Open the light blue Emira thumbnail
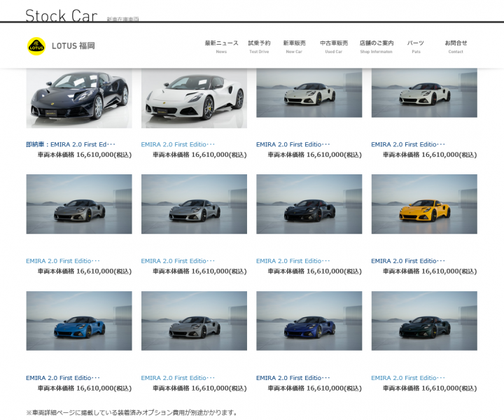Image resolution: width=504 pixels, height=420 pixels. click(x=79, y=321)
